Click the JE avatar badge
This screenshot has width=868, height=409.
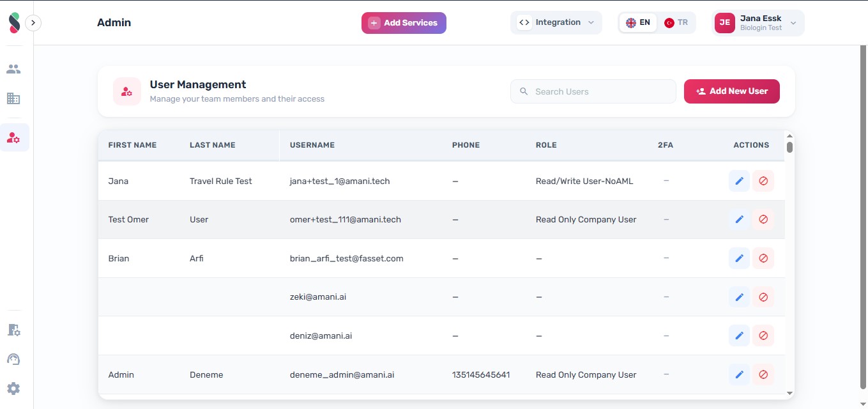[725, 22]
